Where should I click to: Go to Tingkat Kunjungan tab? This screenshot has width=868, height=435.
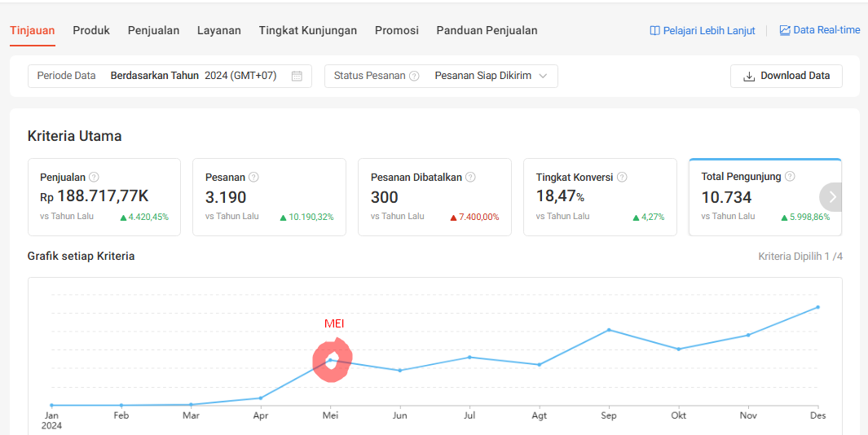pyautogui.click(x=308, y=30)
